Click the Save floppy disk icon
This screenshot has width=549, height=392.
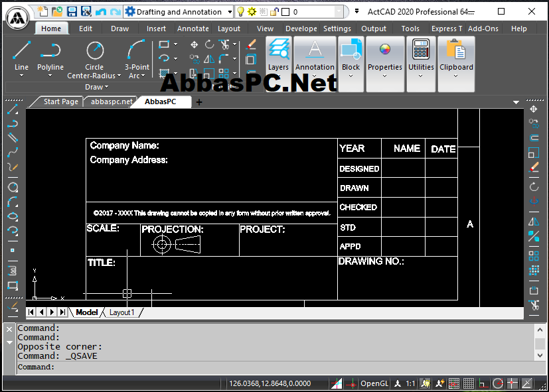tap(72, 11)
